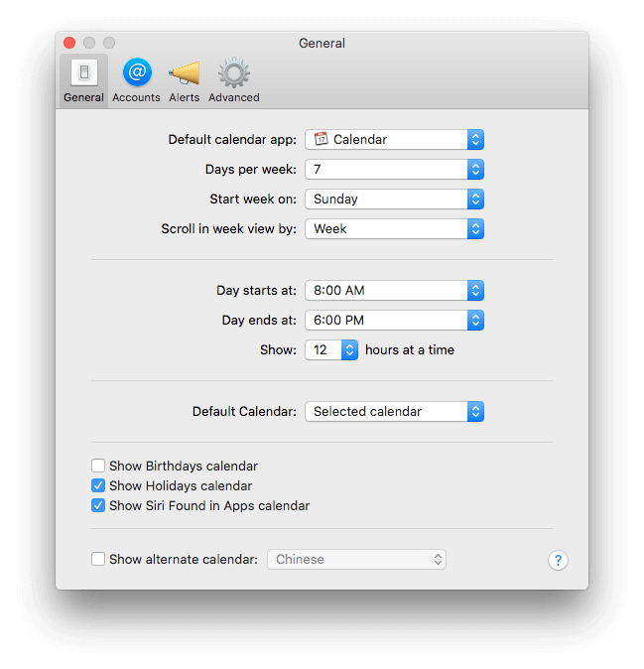Image resolution: width=644 pixels, height=669 pixels.
Task: Open the Default calendar app dropdown
Action: pyautogui.click(x=395, y=140)
